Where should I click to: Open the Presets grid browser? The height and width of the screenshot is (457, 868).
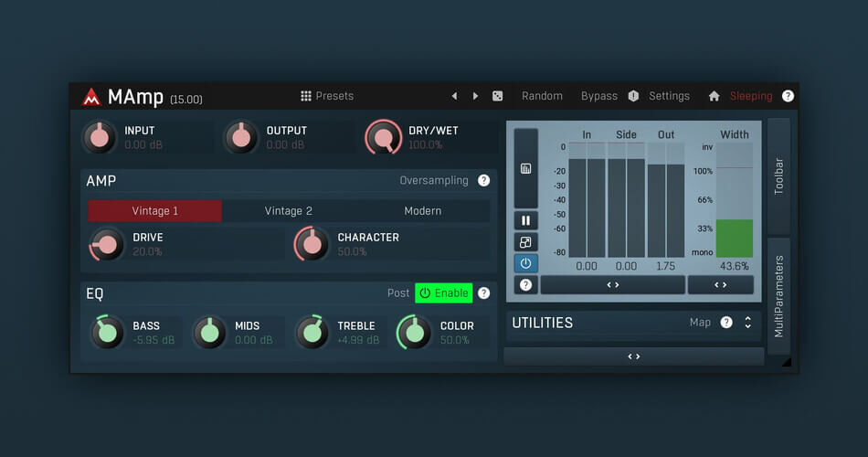[326, 96]
